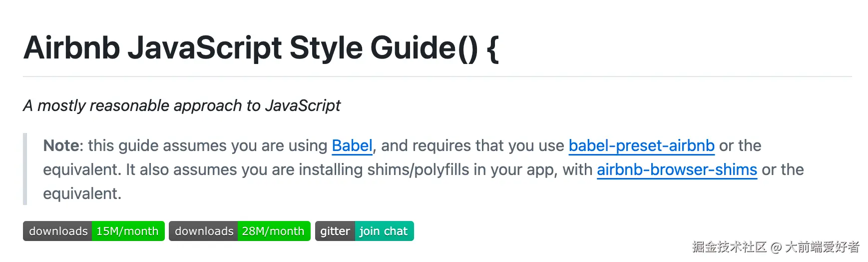Click the horizontal divider below the heading
Viewport: 868px width, 262px height.
pyautogui.click(x=437, y=76)
